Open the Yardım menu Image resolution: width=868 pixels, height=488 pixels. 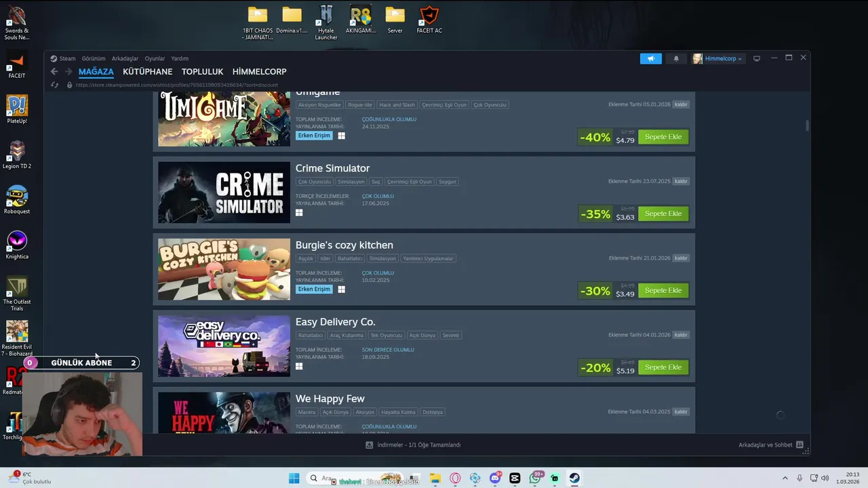click(x=180, y=58)
